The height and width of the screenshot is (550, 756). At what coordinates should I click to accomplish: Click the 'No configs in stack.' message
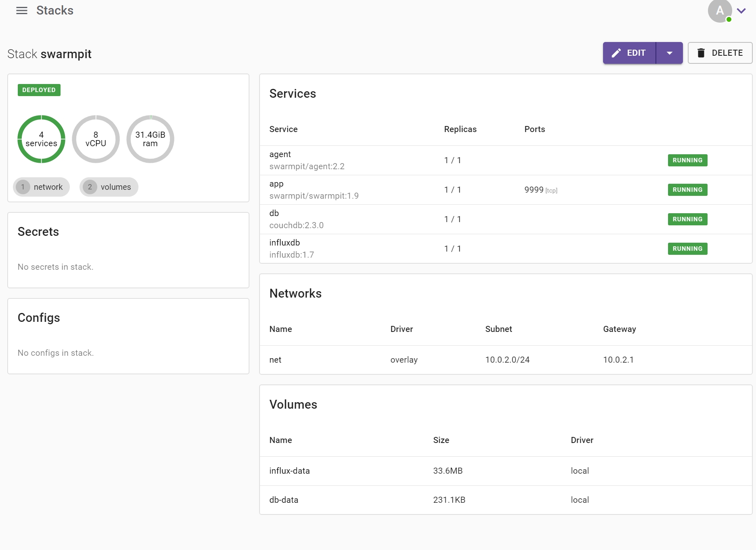click(x=56, y=353)
